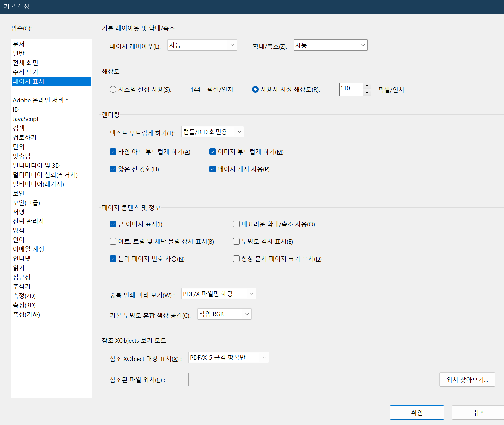Open the 페이지 레이아웃 dropdown

[202, 45]
